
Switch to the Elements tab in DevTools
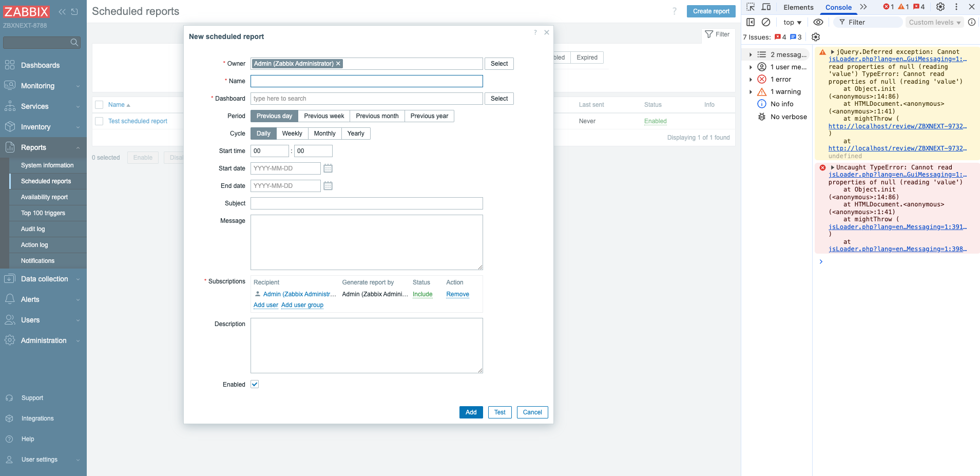coord(798,7)
